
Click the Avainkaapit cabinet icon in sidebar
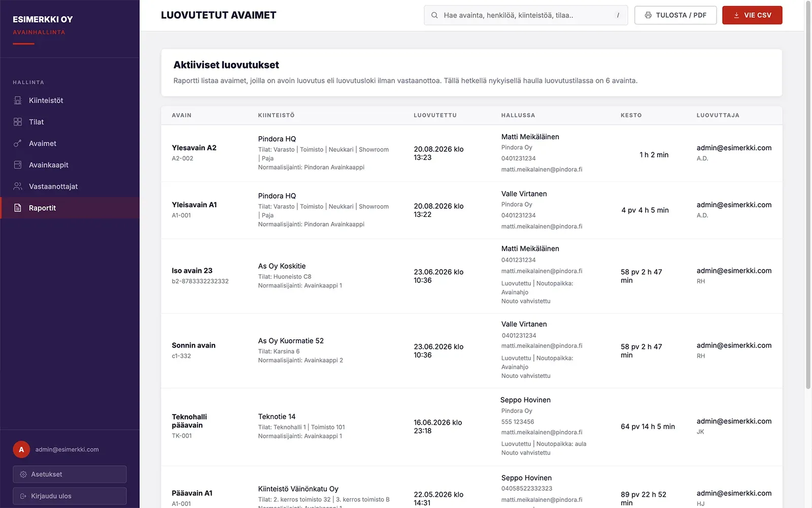[x=18, y=165]
